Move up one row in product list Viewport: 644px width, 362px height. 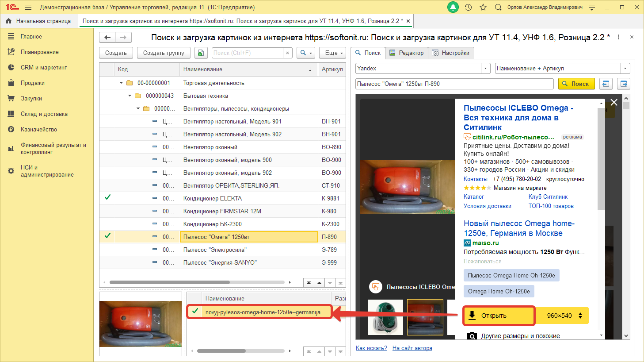click(x=319, y=283)
